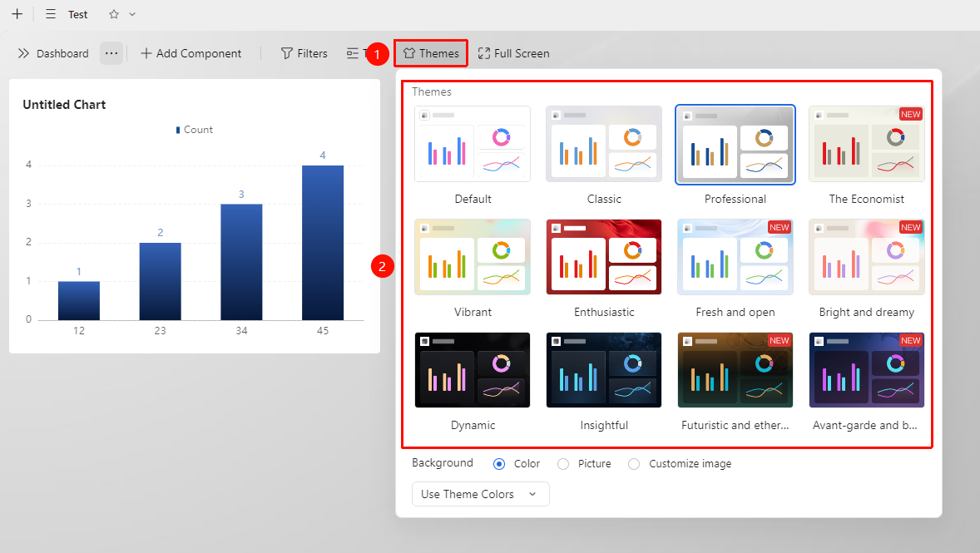The image size is (980, 553).
Task: Click the Test dashboard name
Action: [77, 14]
